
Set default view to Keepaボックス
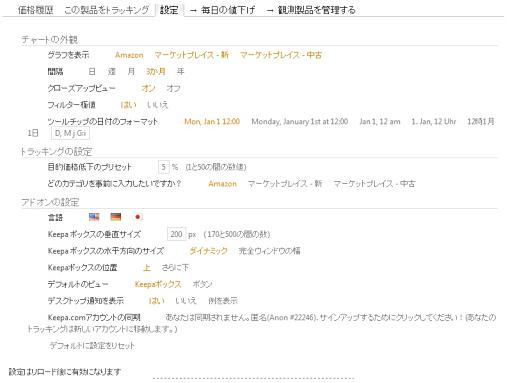pos(158,284)
